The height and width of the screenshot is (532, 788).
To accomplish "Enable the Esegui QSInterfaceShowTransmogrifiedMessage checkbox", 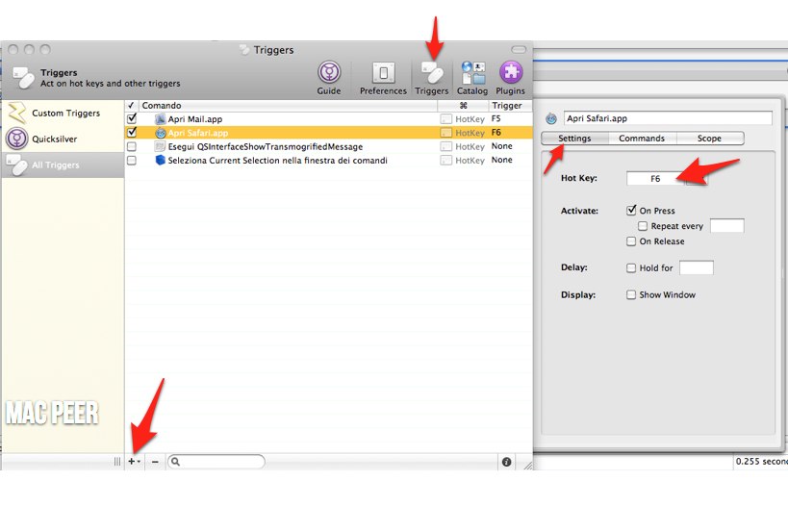I will pyautogui.click(x=132, y=146).
